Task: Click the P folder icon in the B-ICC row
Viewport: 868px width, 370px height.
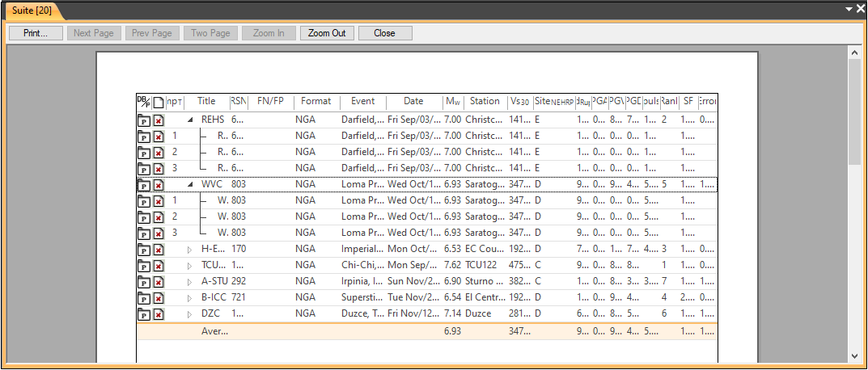Action: (144, 298)
